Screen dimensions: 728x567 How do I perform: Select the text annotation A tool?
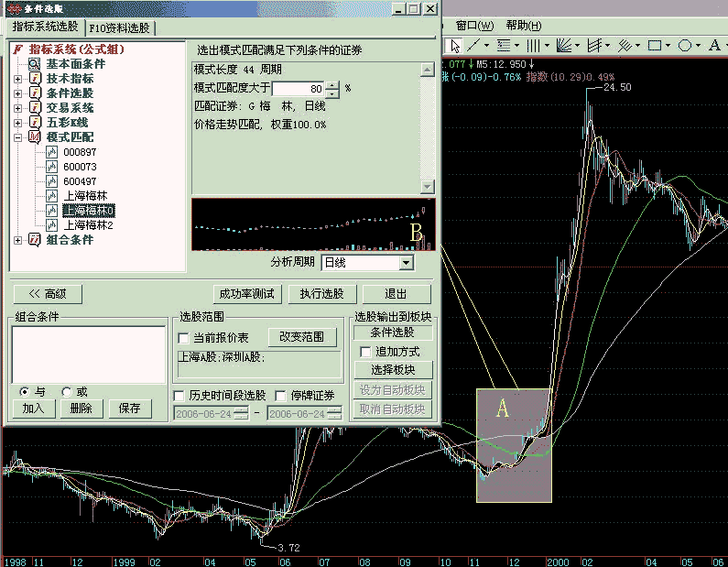pyautogui.click(x=714, y=45)
